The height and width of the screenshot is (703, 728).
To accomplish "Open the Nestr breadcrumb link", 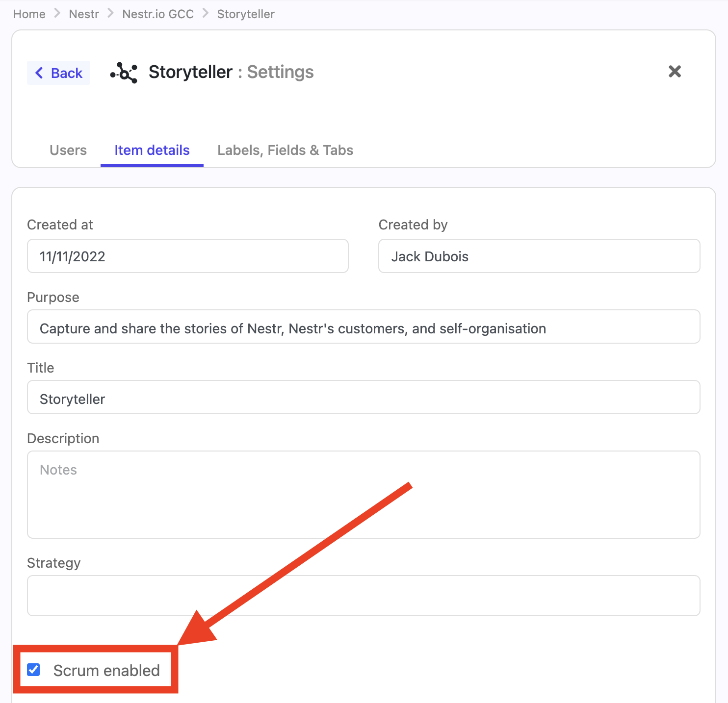I will 84,14.
